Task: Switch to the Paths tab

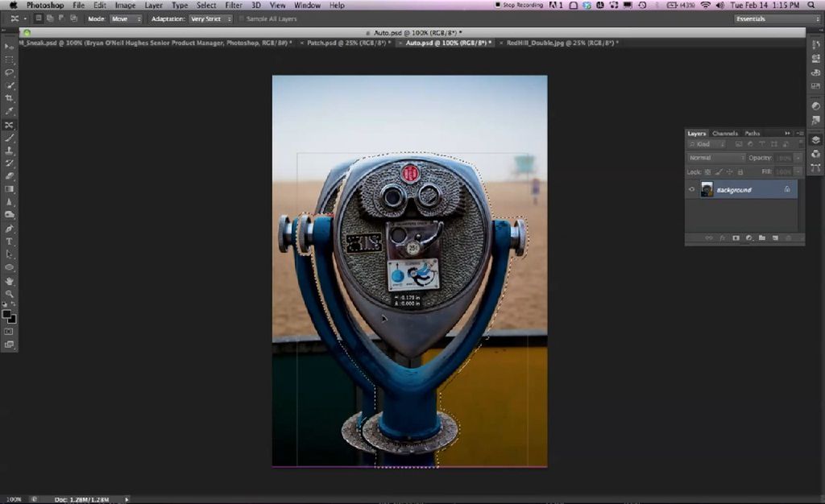Action: click(x=752, y=134)
